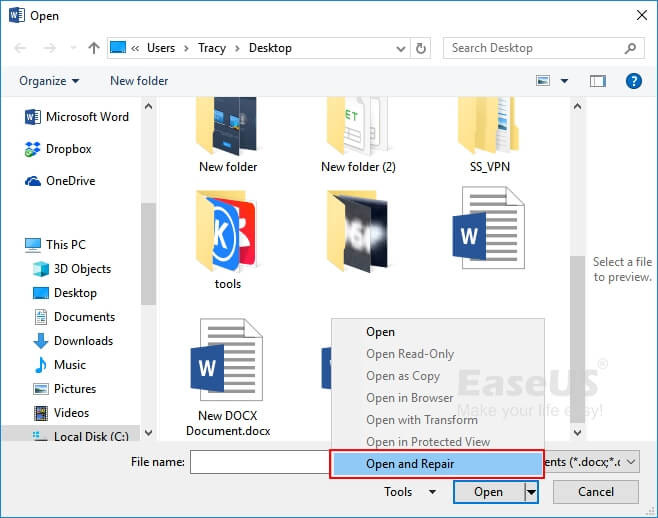
Task: Select Microsoft Word in sidebar
Action: pyautogui.click(x=77, y=117)
